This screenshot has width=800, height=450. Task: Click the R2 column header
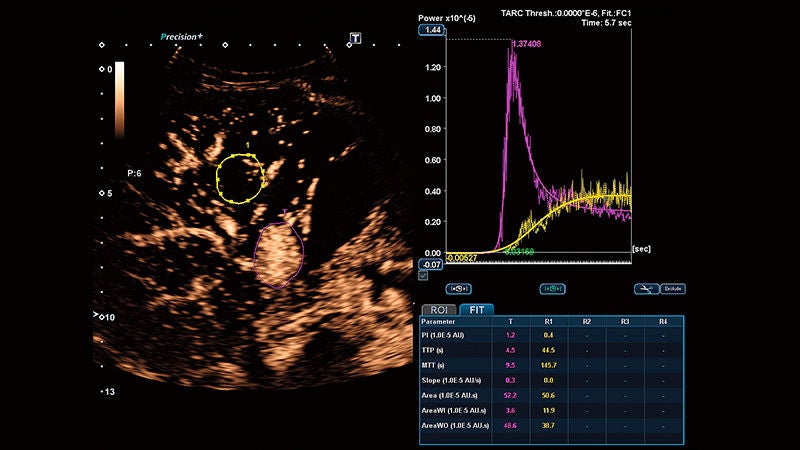[x=587, y=321]
